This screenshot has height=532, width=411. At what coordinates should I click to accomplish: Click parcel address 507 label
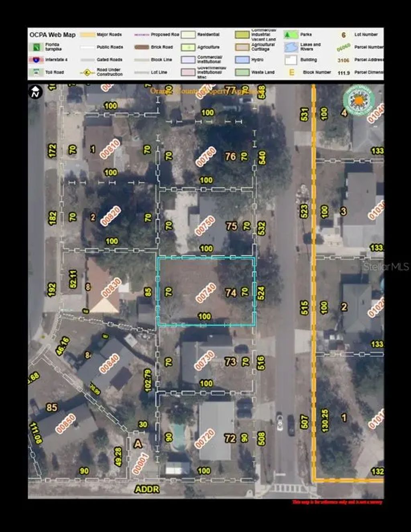click(304, 422)
